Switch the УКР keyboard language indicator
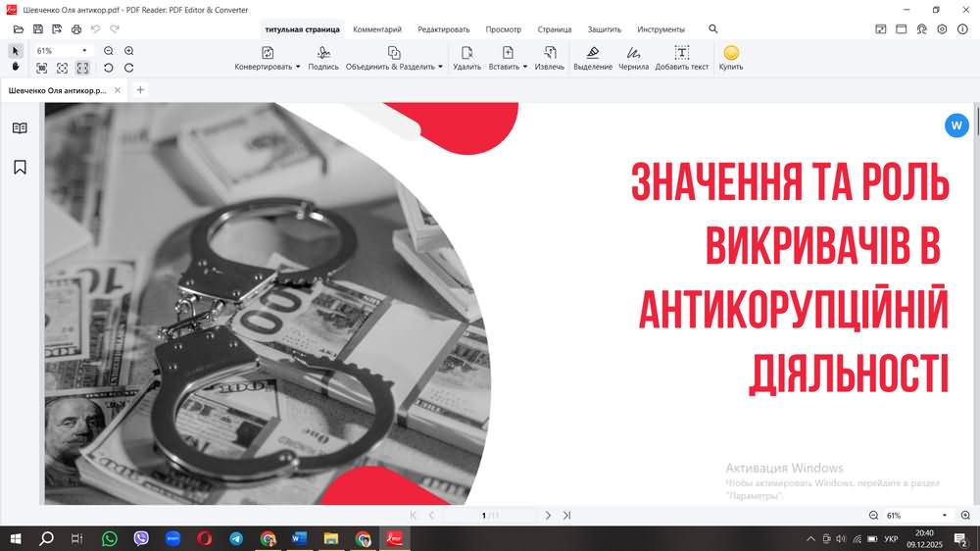The image size is (980, 551). pos(891,538)
